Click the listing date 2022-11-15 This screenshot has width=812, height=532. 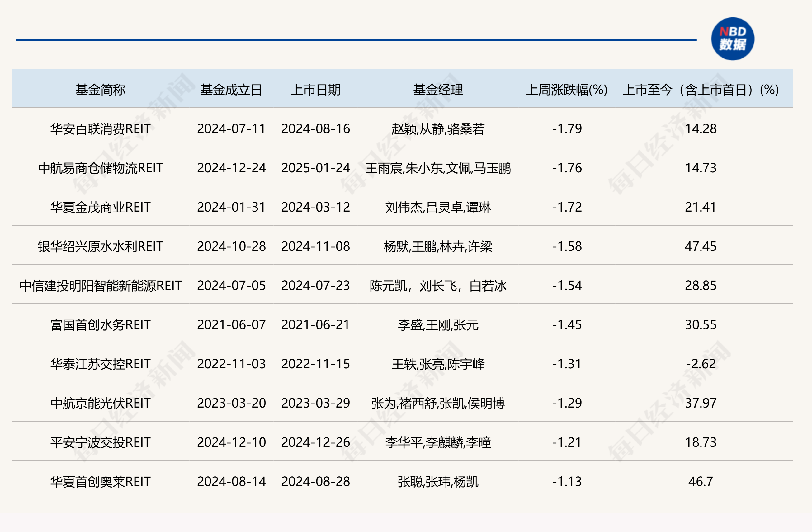[x=316, y=364]
